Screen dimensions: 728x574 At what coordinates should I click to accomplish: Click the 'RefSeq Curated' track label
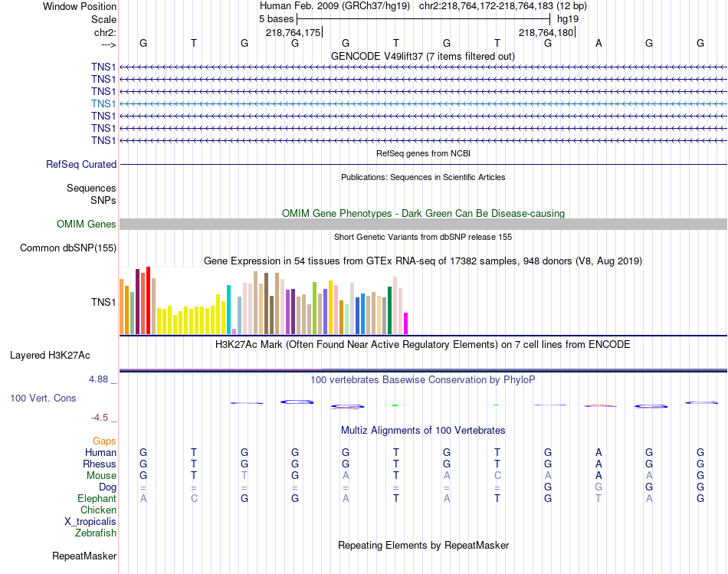coord(81,165)
